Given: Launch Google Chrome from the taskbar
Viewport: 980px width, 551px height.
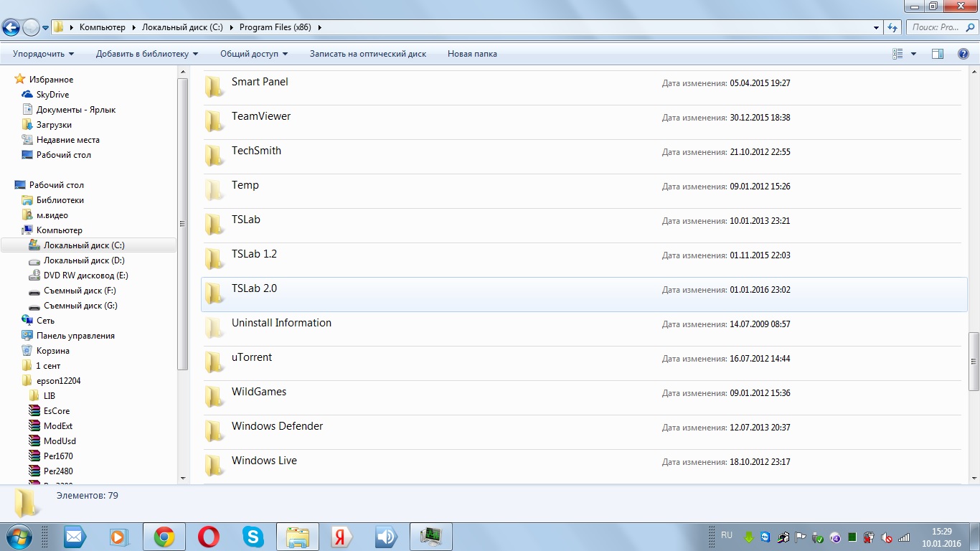Looking at the screenshot, I should coord(164,537).
